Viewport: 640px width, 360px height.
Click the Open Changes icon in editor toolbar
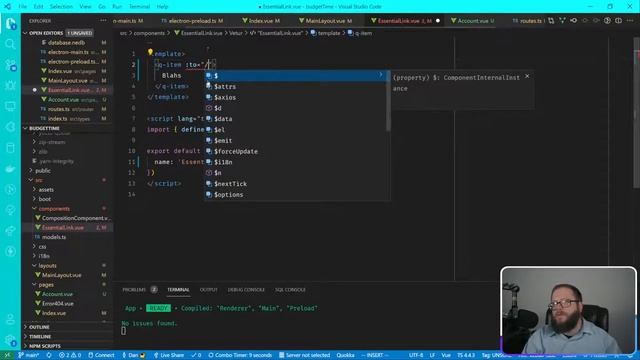pos(551,20)
